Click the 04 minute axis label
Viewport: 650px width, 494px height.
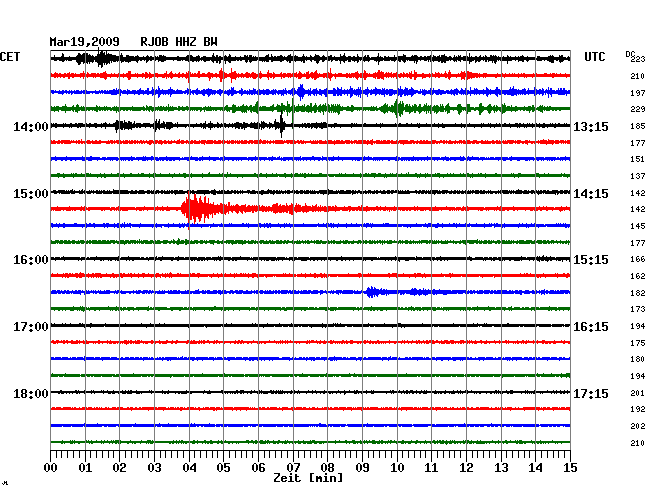point(189,468)
